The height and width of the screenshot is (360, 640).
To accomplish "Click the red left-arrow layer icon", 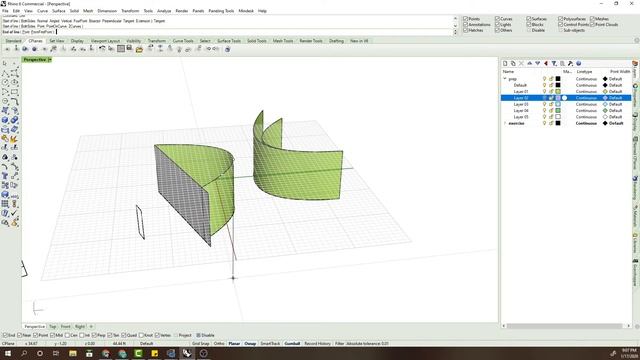I will point(546,64).
